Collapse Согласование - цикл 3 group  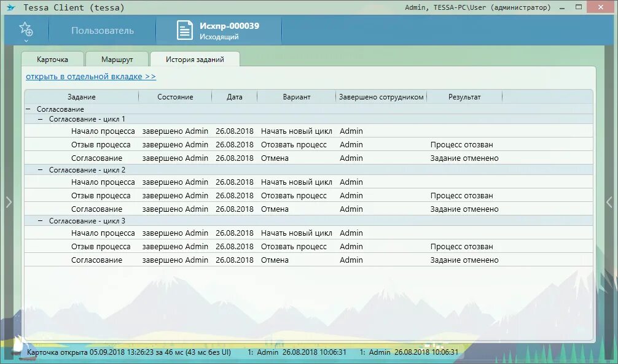tap(40, 221)
